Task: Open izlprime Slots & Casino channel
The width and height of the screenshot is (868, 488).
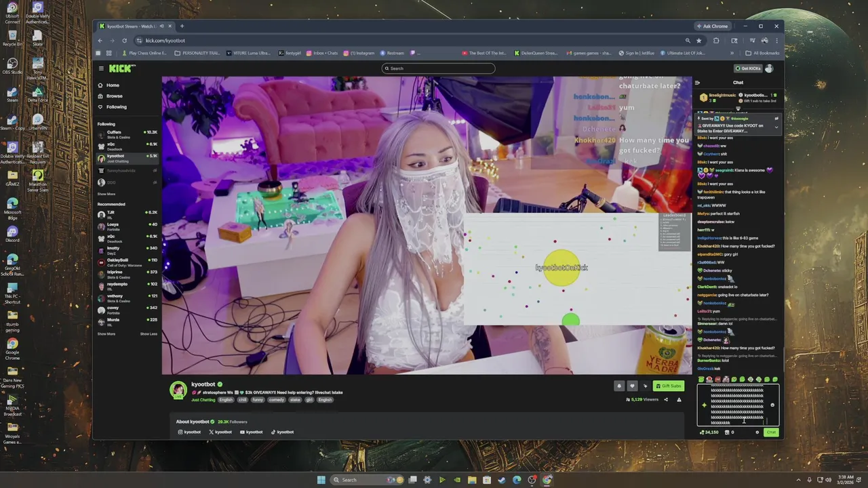Action: point(127,274)
